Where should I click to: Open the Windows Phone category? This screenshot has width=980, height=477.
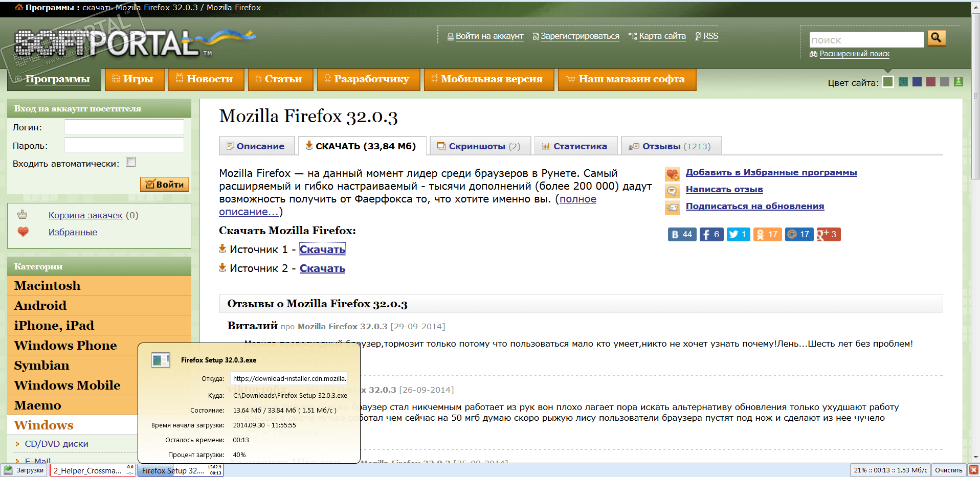click(73, 345)
